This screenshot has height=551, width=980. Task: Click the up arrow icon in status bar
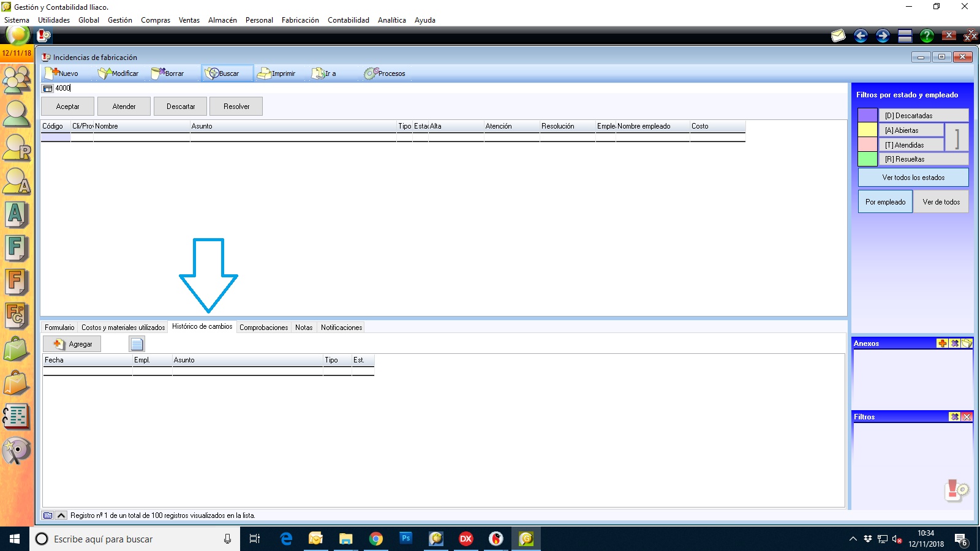point(61,515)
